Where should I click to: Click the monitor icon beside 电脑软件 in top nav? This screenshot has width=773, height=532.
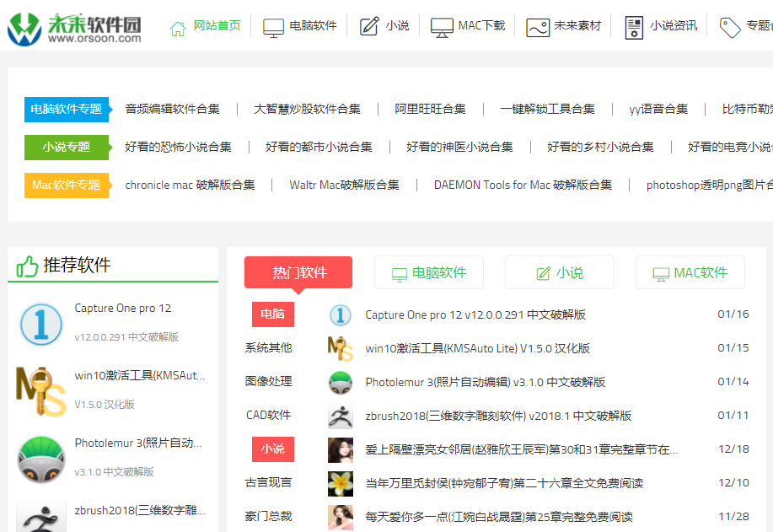click(273, 28)
